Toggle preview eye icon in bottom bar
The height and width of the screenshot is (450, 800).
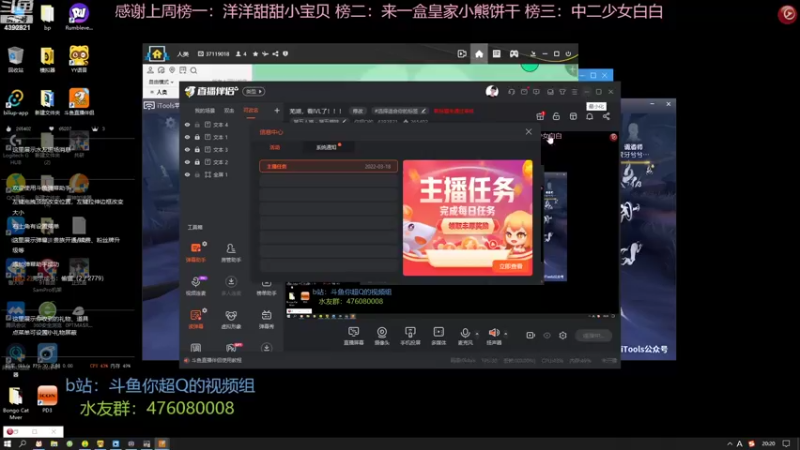click(547, 335)
